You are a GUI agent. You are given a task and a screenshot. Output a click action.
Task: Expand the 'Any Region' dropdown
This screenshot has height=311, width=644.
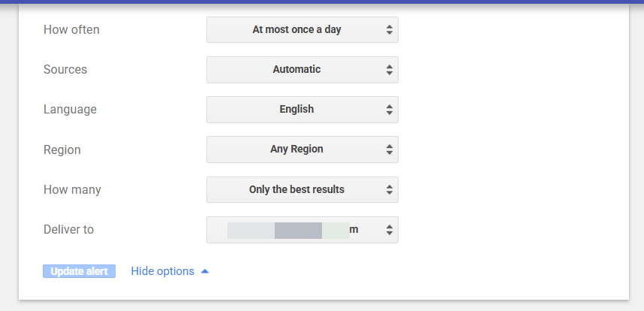pyautogui.click(x=297, y=149)
